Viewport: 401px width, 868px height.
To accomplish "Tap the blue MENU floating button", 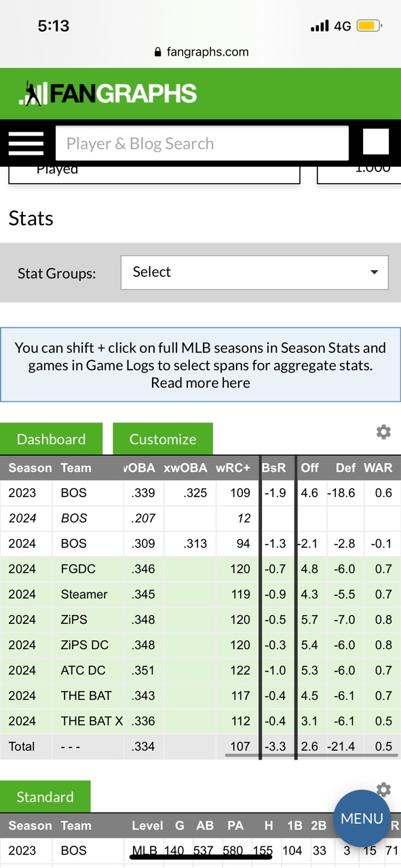I will click(362, 818).
